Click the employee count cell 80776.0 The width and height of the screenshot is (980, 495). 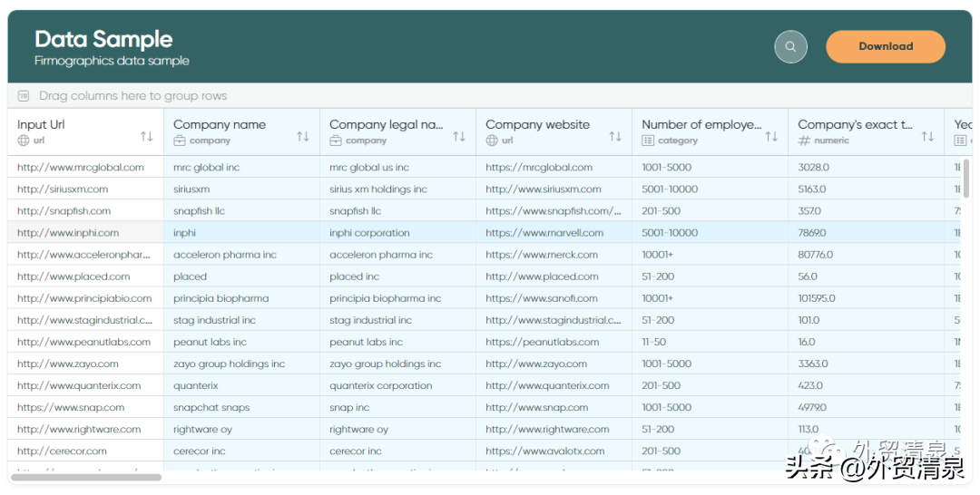(x=867, y=255)
